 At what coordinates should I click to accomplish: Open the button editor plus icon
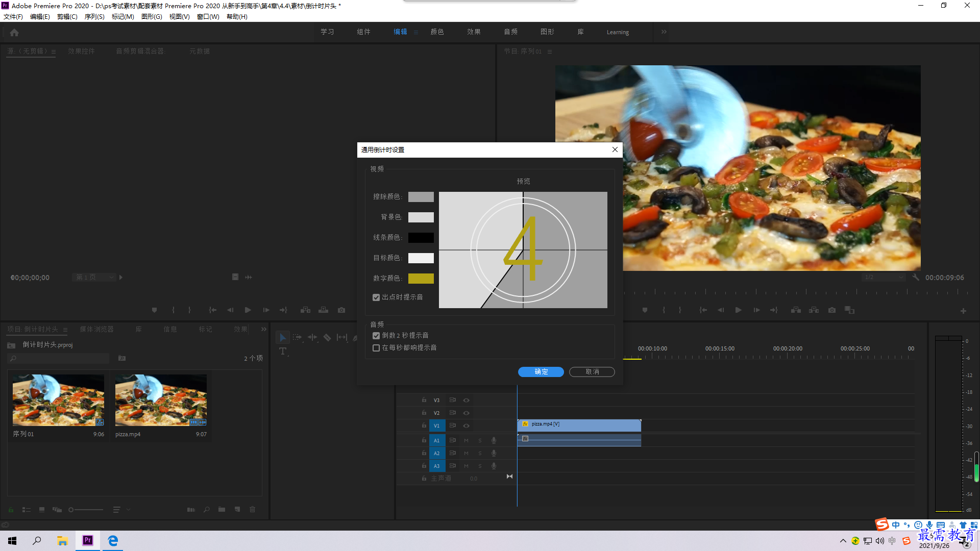pos(963,311)
